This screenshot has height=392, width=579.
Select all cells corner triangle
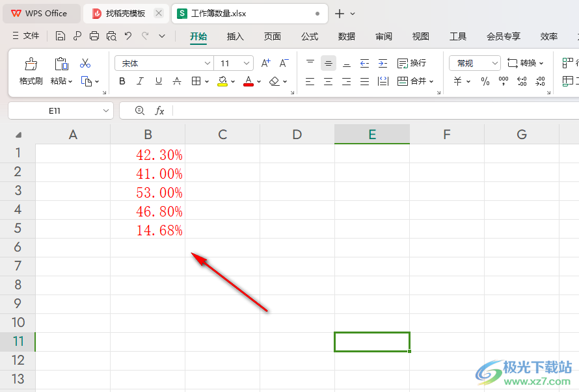tap(18, 135)
